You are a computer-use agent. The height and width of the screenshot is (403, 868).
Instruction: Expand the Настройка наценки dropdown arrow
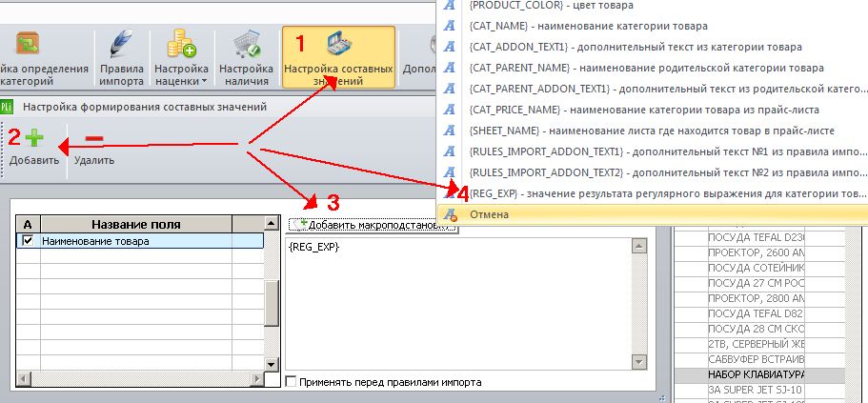(x=203, y=82)
